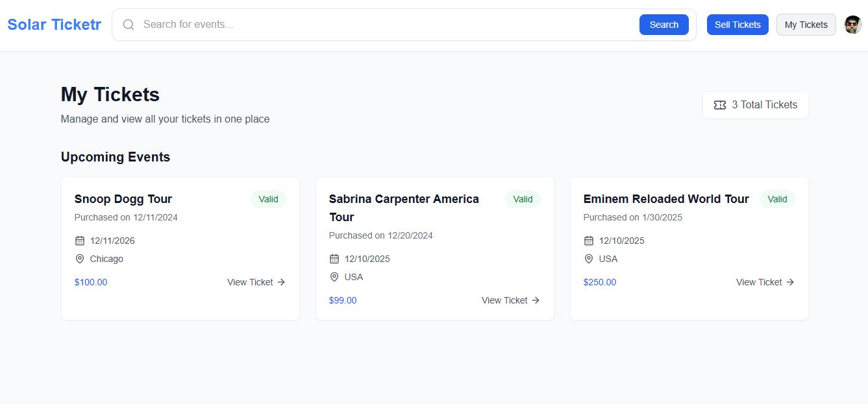Click calendar icon on Sabrina Carpenter card
868x404 pixels.
pyautogui.click(x=334, y=259)
